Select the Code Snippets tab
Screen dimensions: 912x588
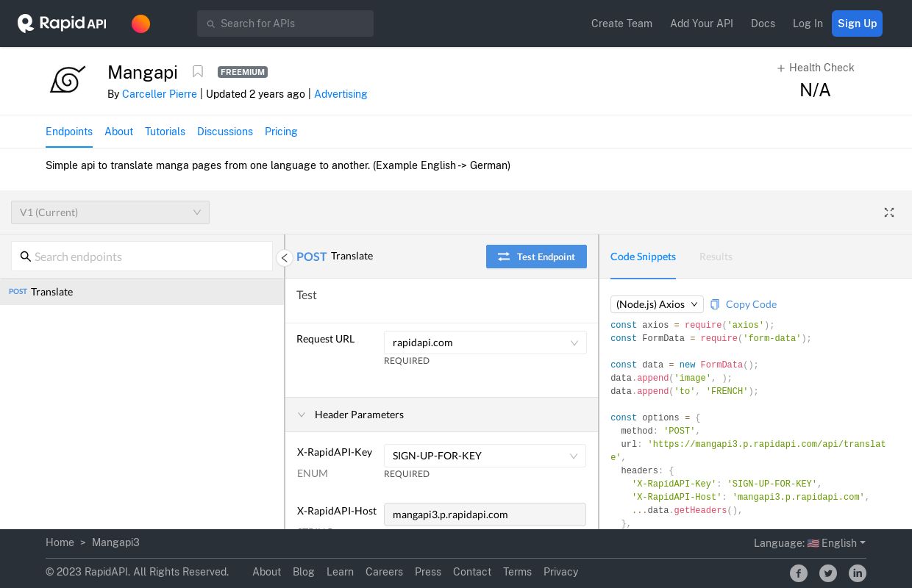click(x=643, y=257)
